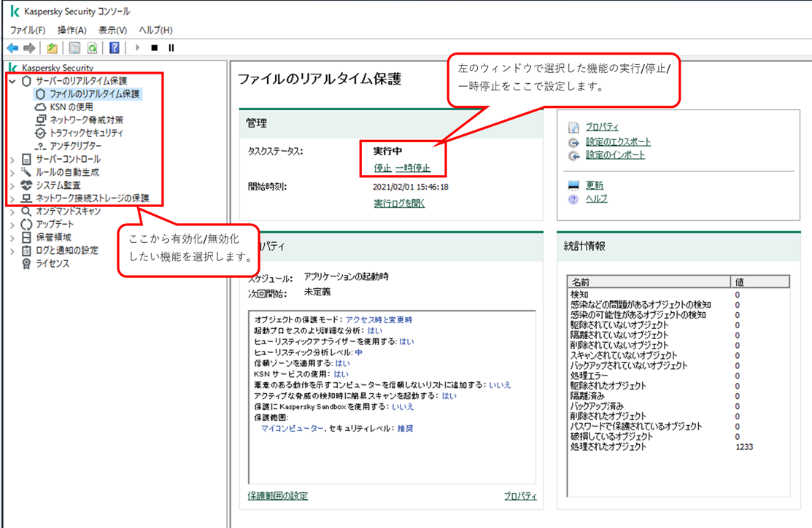Select the Kaspersky Security root node
The image size is (812, 528).
click(x=58, y=68)
